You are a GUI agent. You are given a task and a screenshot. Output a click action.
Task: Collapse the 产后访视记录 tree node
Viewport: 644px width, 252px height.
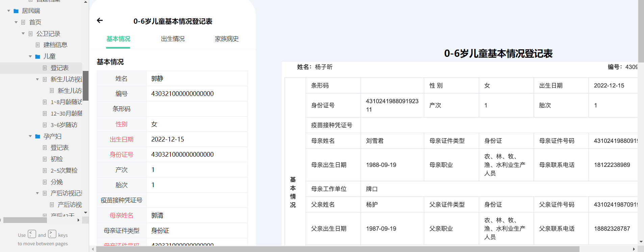tap(37, 193)
